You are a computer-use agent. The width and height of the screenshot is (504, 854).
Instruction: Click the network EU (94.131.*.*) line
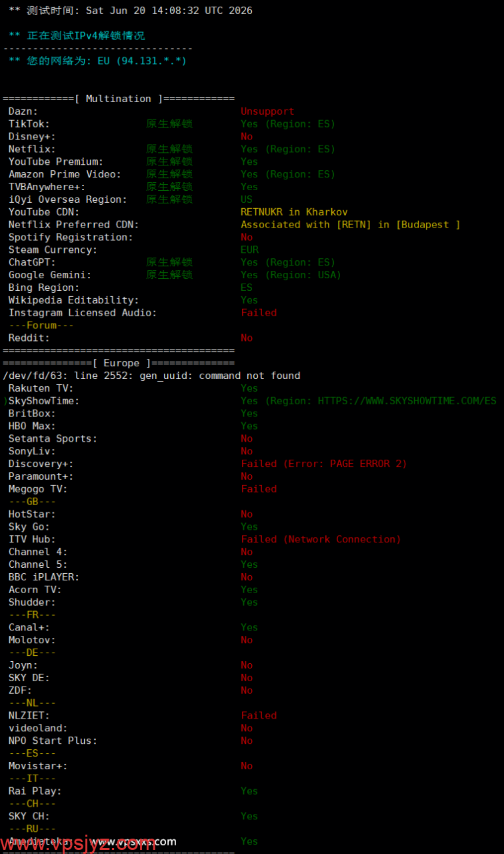click(97, 61)
